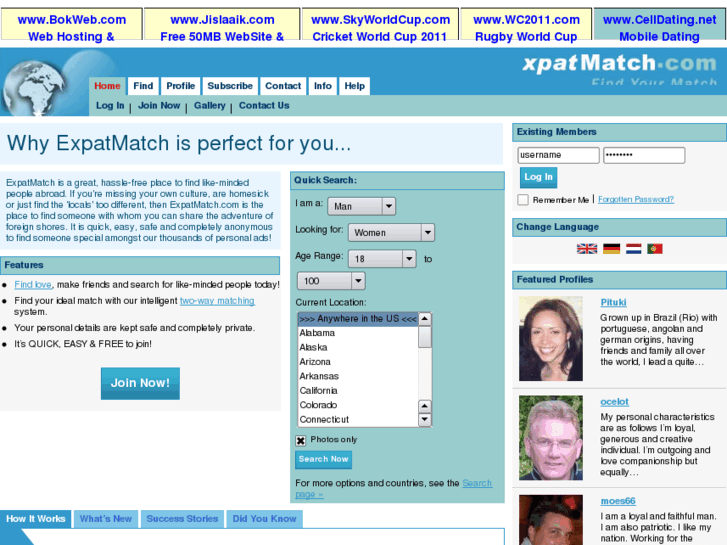The height and width of the screenshot is (545, 727).
Task: Open the Search page link
Action: pyautogui.click(x=477, y=483)
